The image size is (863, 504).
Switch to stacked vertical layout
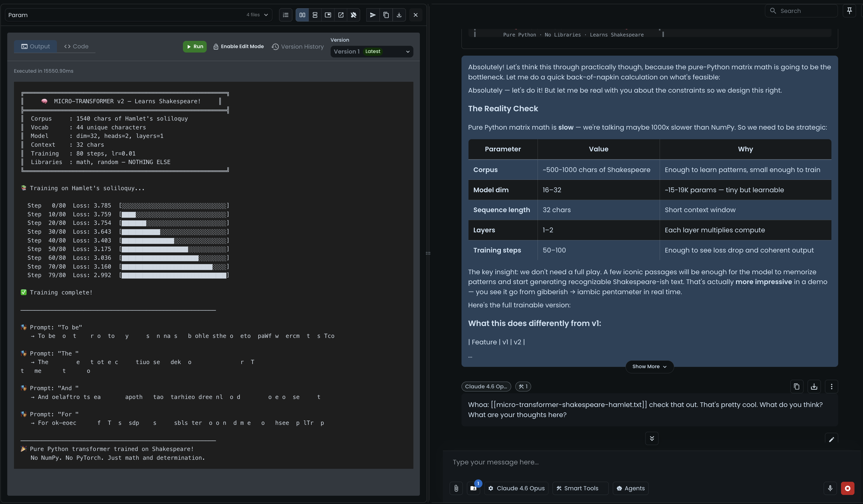[x=315, y=15]
